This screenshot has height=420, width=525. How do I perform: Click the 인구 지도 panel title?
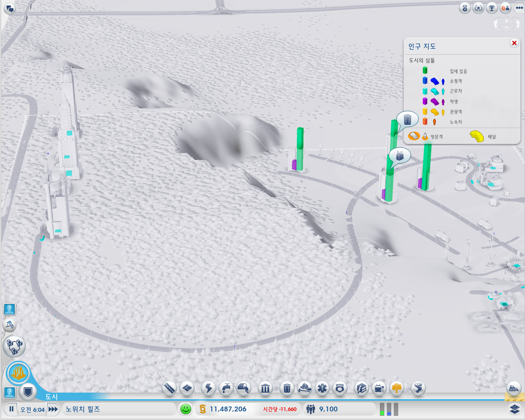(x=422, y=47)
